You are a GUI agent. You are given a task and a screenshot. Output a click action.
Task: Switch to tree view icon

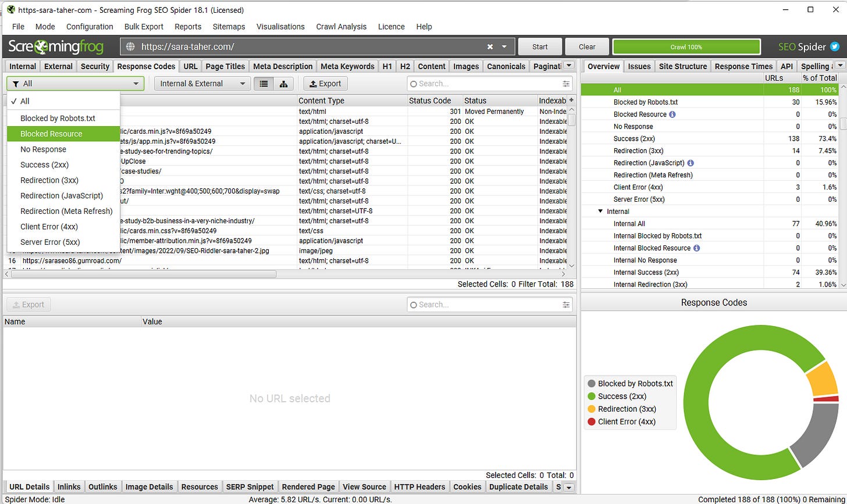283,84
